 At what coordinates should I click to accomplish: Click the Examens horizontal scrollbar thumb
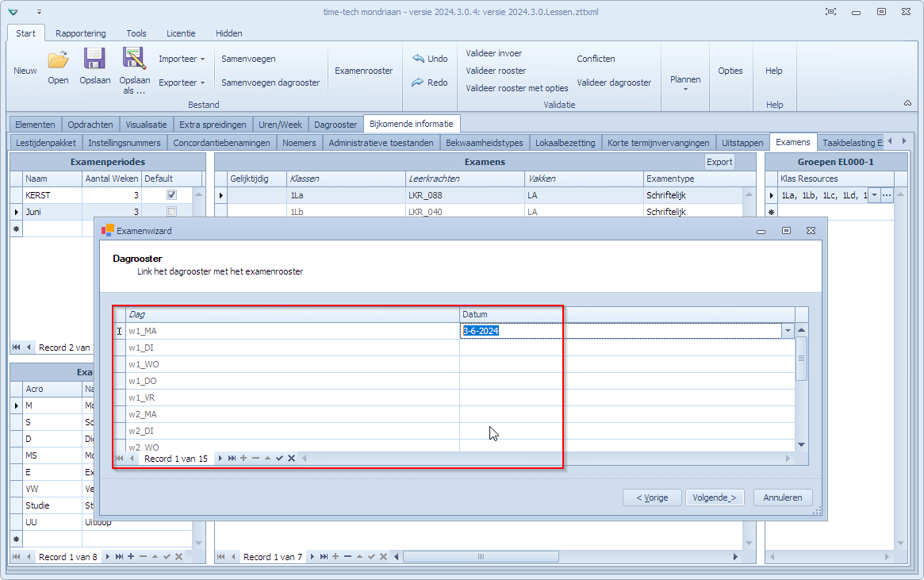pyautogui.click(x=481, y=556)
